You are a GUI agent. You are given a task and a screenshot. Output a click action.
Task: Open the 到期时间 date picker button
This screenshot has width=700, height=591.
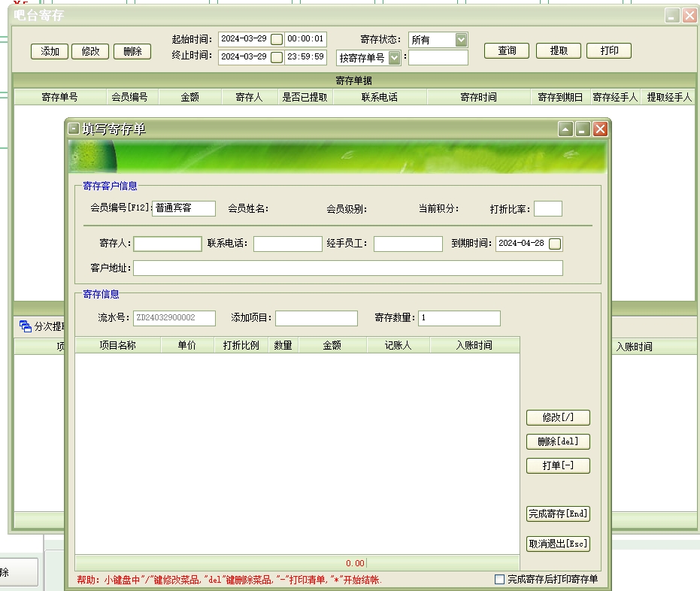(555, 244)
